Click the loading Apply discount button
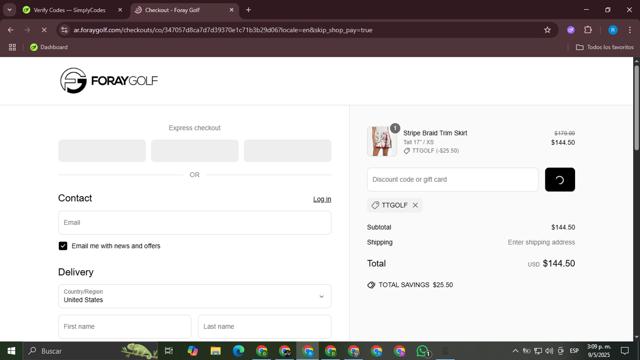 click(560, 180)
